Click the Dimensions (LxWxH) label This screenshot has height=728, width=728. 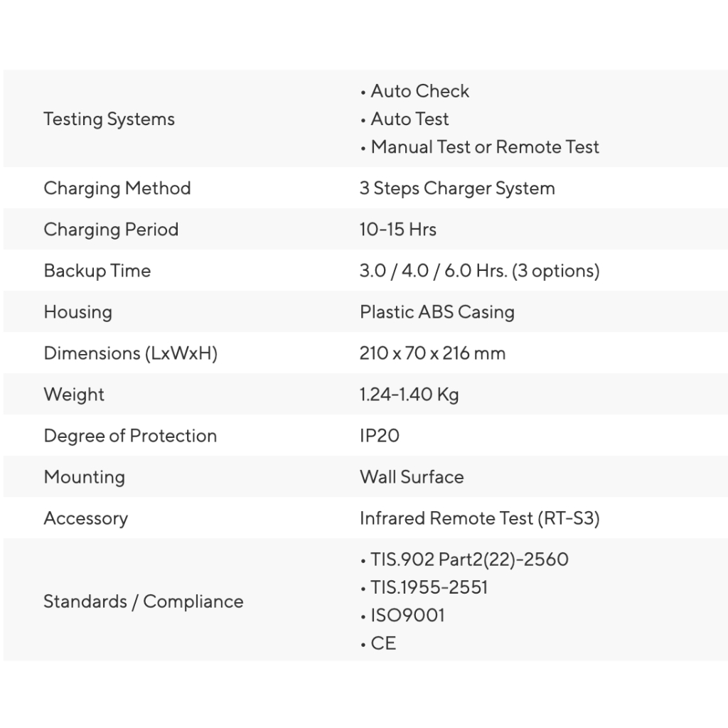tap(131, 353)
